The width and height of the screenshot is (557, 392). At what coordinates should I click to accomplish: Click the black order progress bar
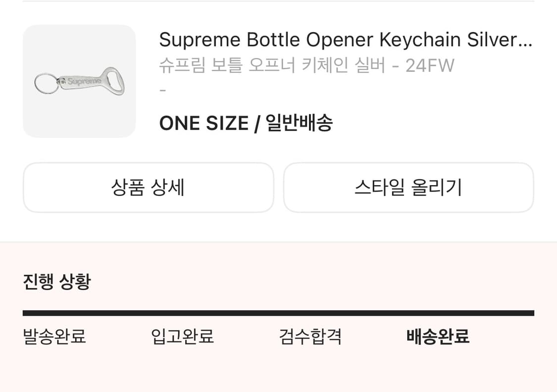tap(278, 313)
